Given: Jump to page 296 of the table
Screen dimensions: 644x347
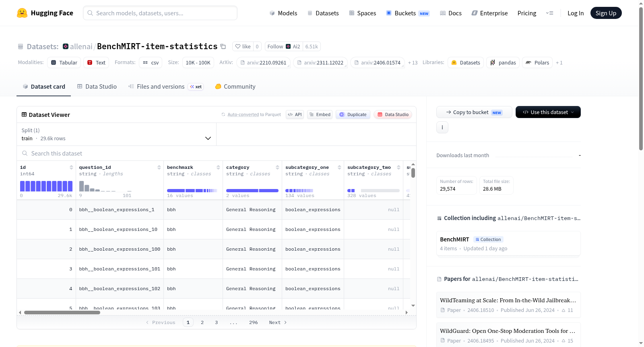Looking at the screenshot, I should 254,322.
